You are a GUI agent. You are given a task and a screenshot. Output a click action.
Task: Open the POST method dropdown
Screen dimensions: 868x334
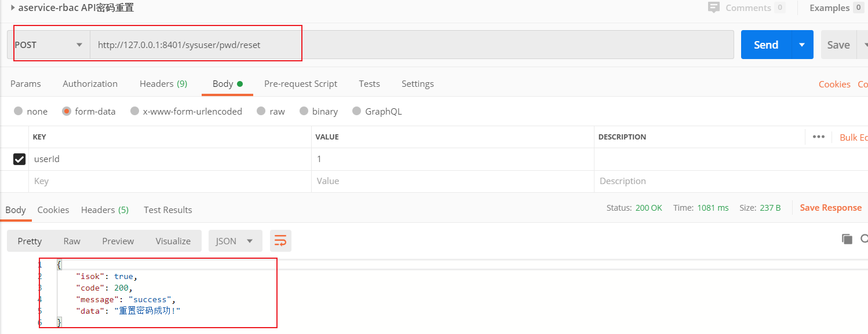point(49,45)
